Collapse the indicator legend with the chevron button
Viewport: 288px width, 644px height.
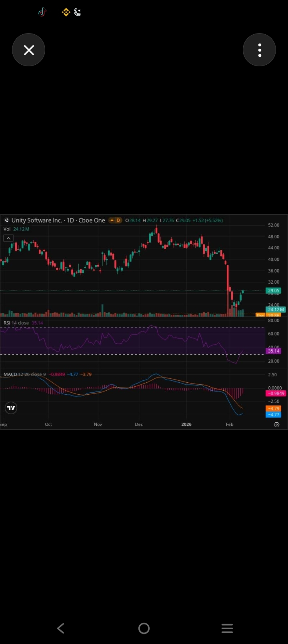coord(8,238)
